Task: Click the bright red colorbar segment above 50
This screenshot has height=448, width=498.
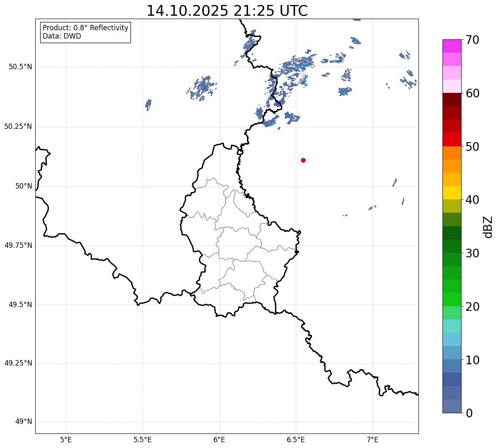Action: pos(452,140)
